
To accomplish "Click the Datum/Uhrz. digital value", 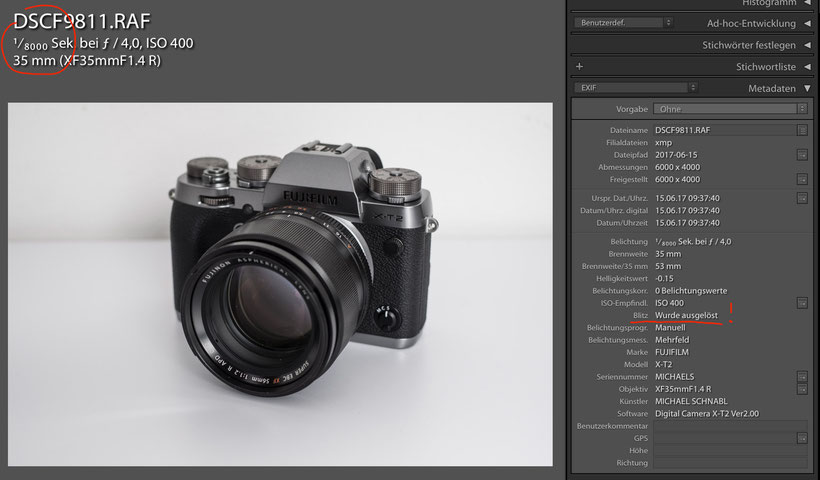I will point(687,210).
